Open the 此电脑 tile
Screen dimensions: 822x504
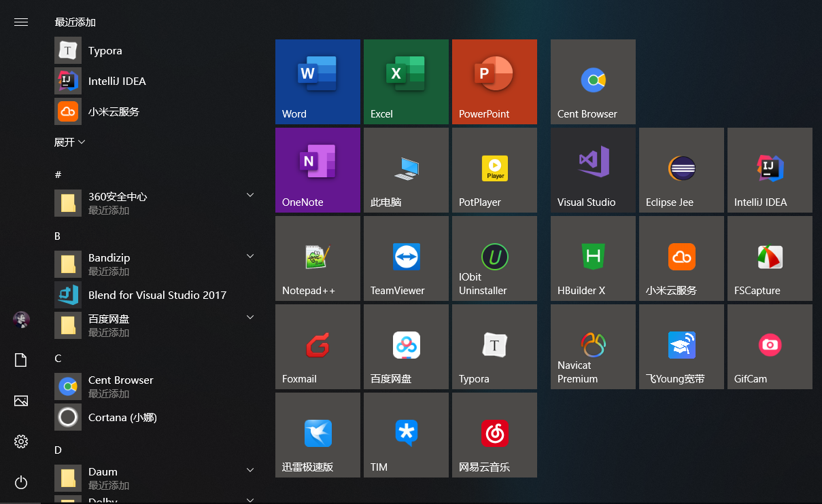click(x=406, y=170)
